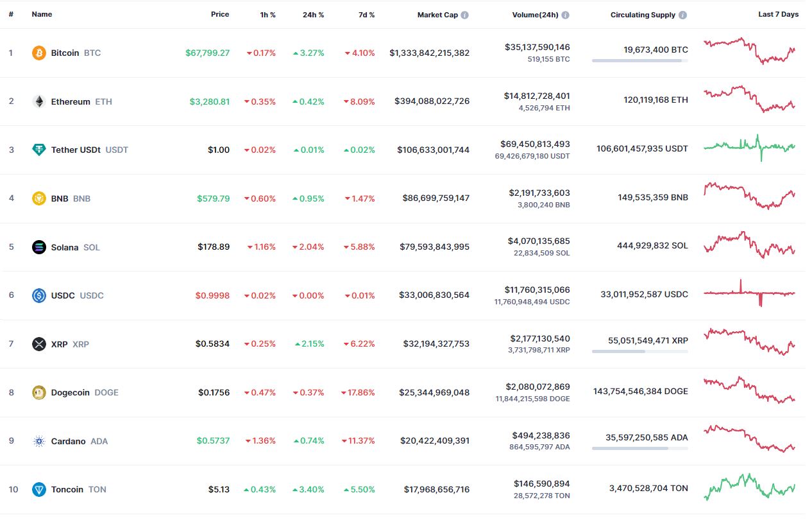
Task: Click Ethereum market cap $394,088,022,726
Action: point(433,101)
